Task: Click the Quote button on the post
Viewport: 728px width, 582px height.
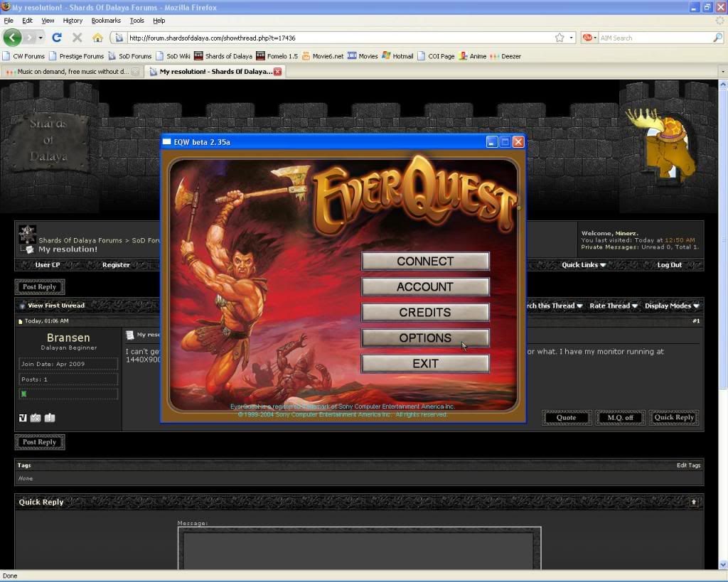Action: pyautogui.click(x=567, y=418)
